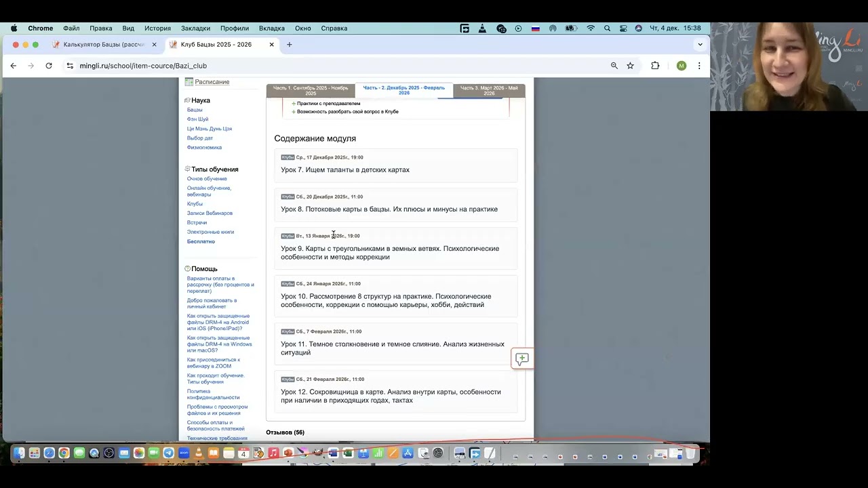
Task: Open the Chrome three-dot menu
Action: [x=699, y=66]
